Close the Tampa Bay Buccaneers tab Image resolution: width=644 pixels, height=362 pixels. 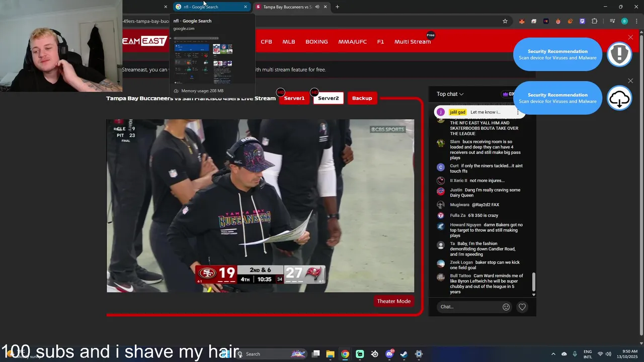pos(325,7)
